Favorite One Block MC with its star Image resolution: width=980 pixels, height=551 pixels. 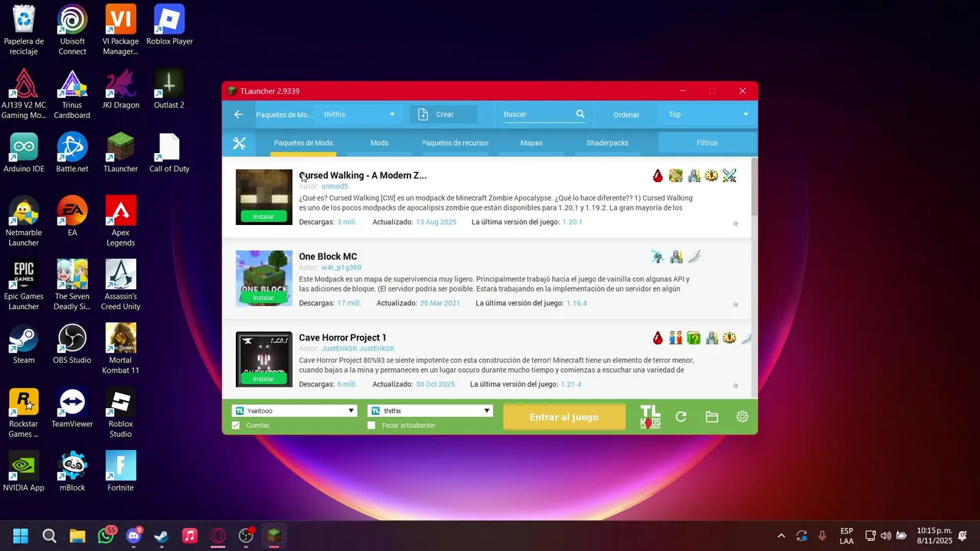pyautogui.click(x=735, y=305)
